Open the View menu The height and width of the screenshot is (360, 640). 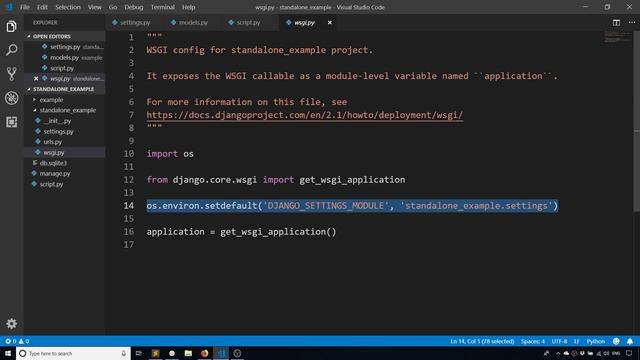click(94, 7)
